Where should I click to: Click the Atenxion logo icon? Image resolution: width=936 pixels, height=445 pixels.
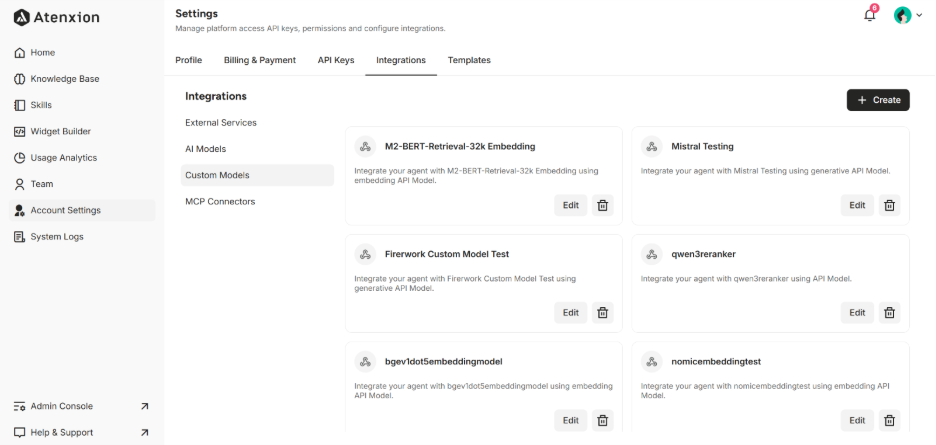(x=21, y=17)
